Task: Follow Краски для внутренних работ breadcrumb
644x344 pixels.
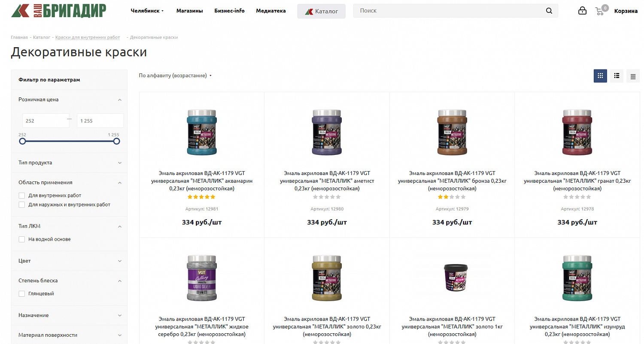Action: pyautogui.click(x=88, y=37)
